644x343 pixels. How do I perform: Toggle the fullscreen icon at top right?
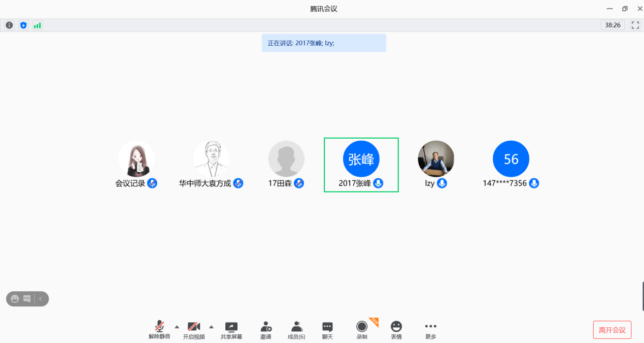635,25
